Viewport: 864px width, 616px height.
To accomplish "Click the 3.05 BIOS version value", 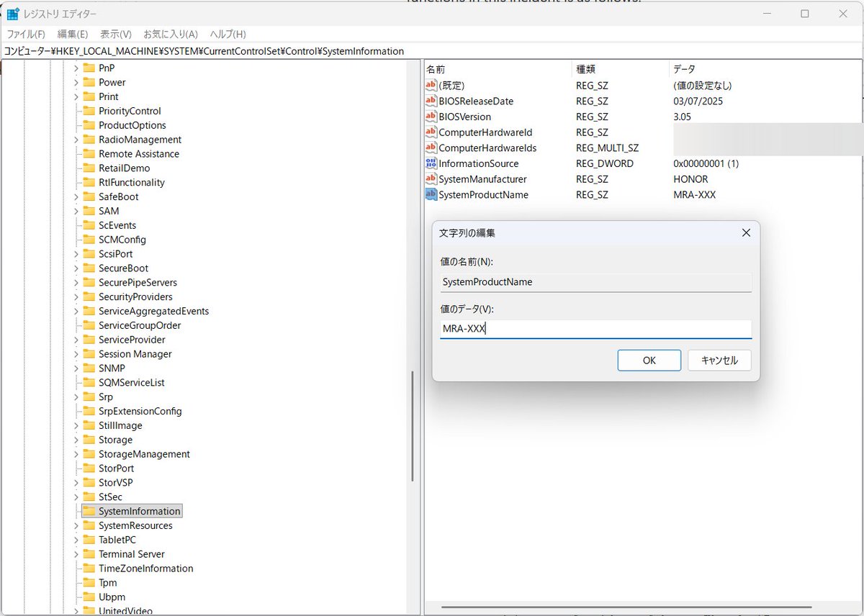I will tap(683, 117).
